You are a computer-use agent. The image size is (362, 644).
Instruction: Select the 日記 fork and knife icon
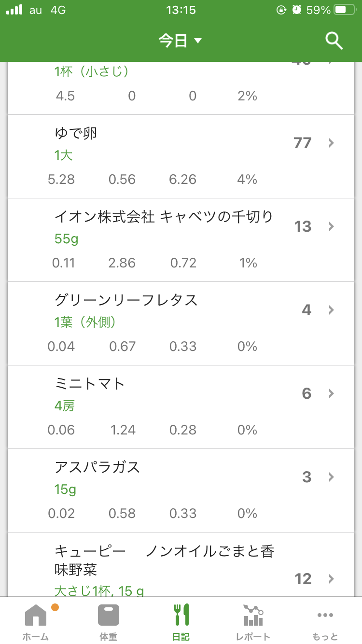[181, 615]
